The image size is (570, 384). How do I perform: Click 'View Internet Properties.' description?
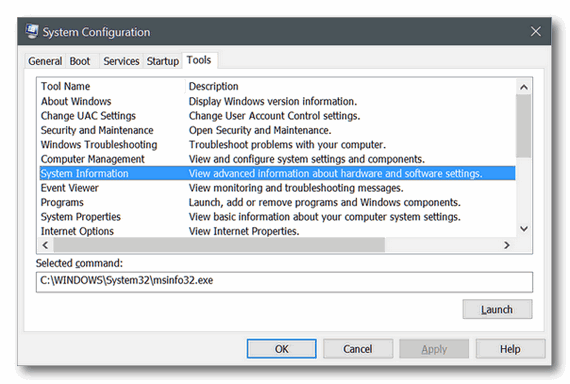click(244, 231)
